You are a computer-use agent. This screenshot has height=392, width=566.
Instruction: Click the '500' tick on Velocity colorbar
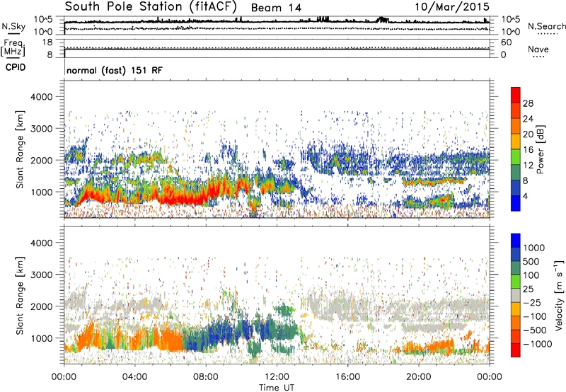531,261
